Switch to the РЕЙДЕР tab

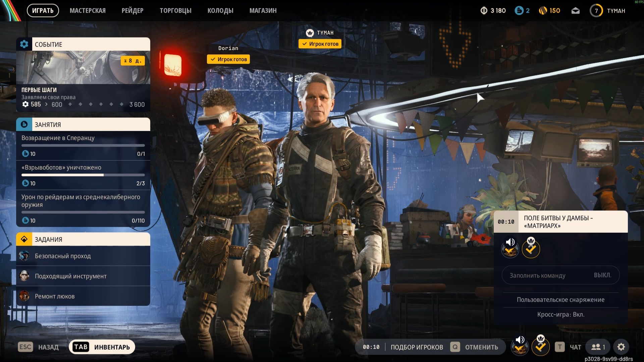tap(132, 11)
